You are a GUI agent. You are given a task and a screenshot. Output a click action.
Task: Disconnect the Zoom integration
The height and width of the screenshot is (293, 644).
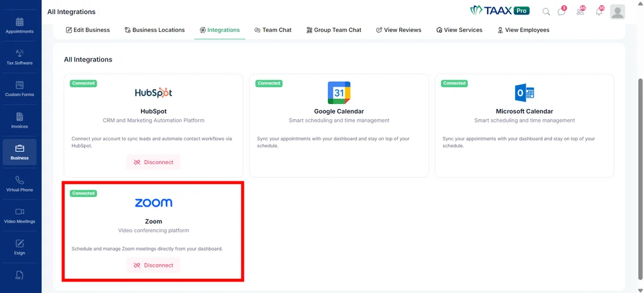click(x=153, y=265)
